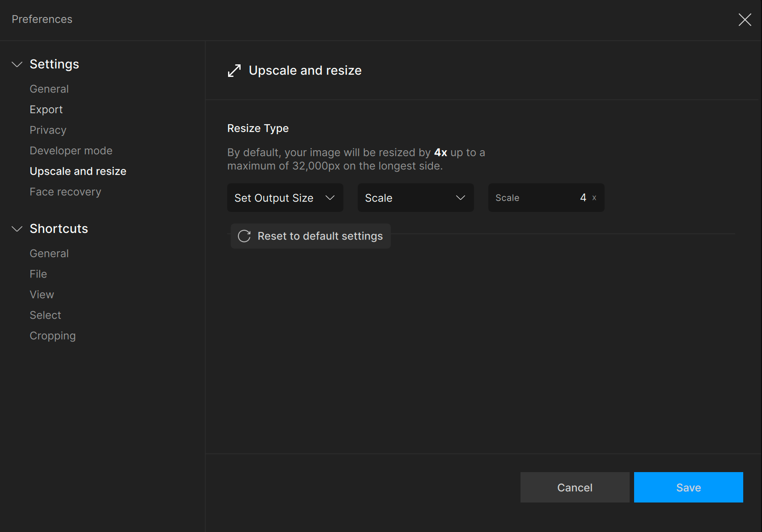This screenshot has height=532, width=762.
Task: Close the Preferences dialog with X
Action: tap(745, 20)
